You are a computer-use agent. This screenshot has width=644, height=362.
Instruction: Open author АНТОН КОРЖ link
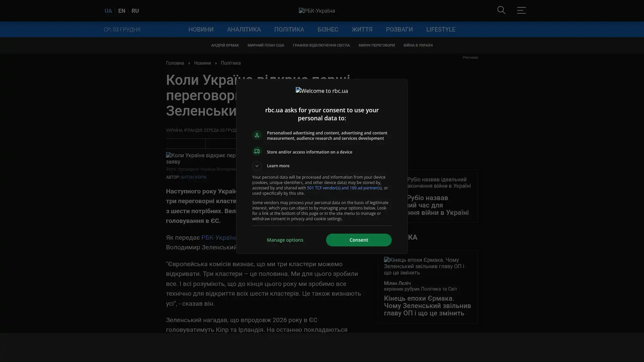(194, 177)
